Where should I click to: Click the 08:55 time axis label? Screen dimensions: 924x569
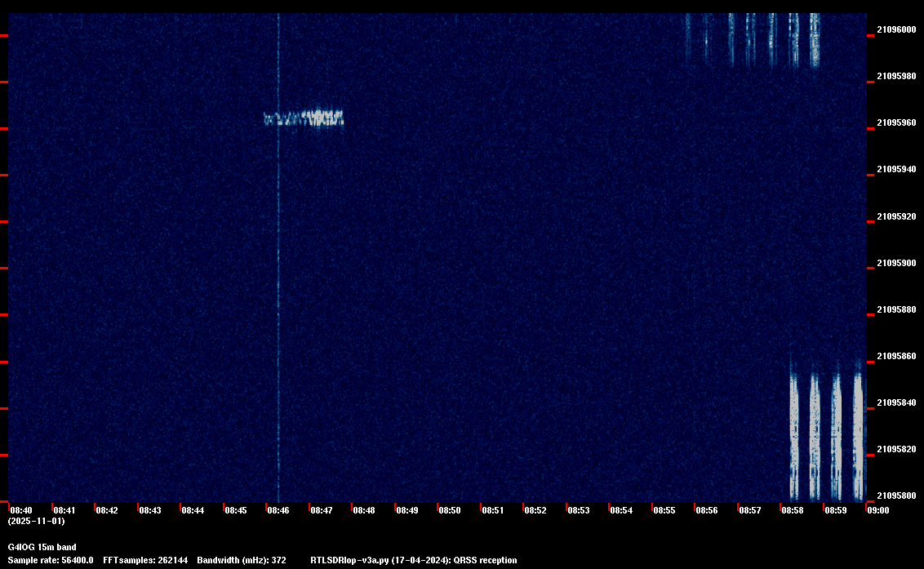(664, 510)
